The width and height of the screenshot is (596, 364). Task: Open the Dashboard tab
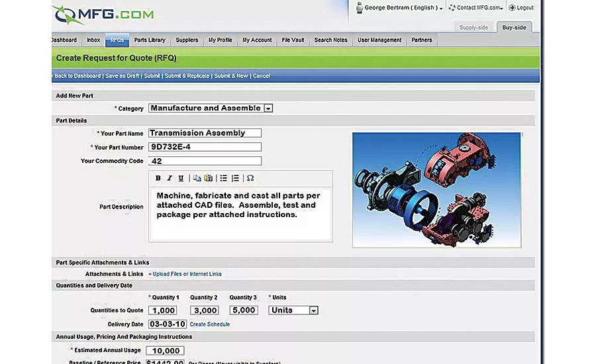click(x=64, y=40)
